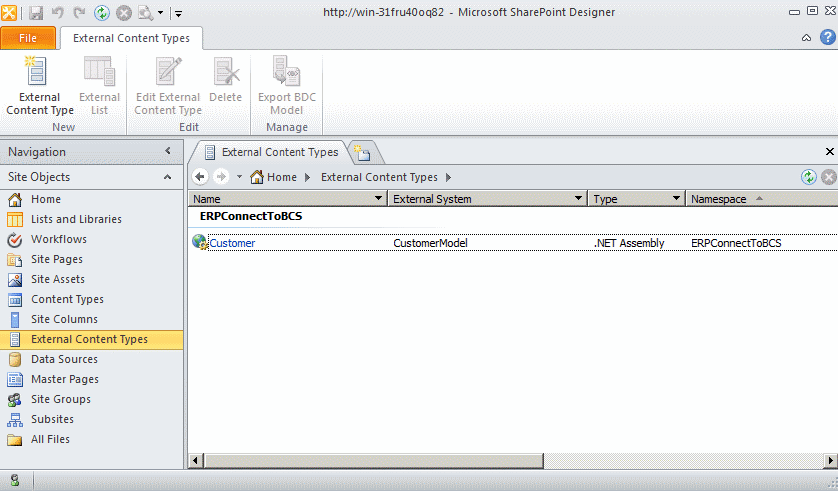Screen dimensions: 838x491
Task: Click the new tab icon beside document tab
Action: [x=363, y=153]
